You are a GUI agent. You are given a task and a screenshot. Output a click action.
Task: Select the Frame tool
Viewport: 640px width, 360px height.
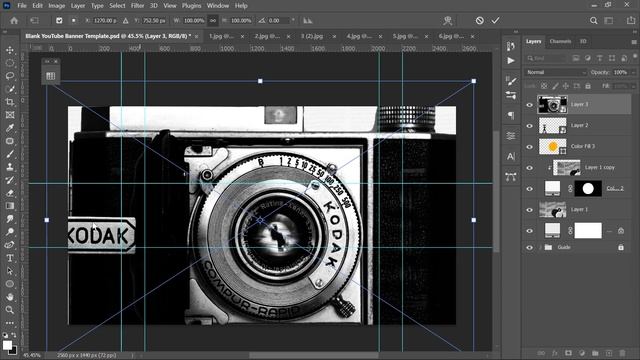[10, 115]
